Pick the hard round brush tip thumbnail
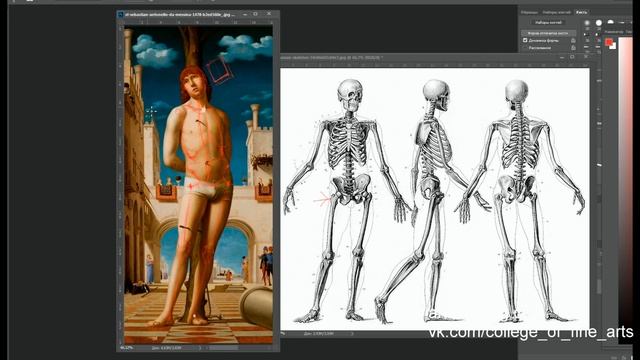The image size is (640, 360). click(598, 23)
